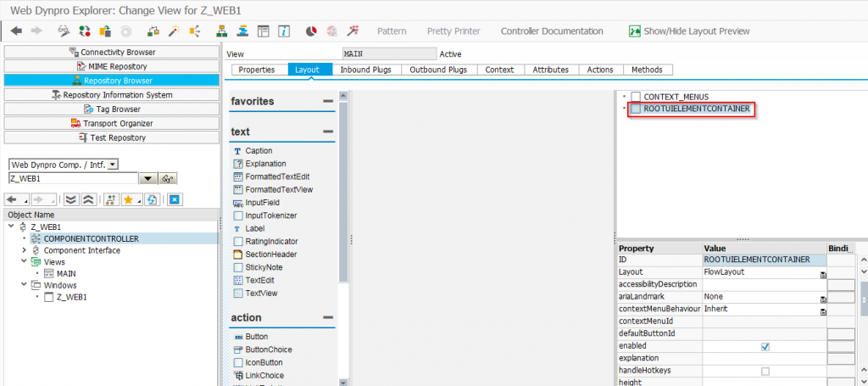Click the first magic wand toolbar icon
868x386 pixels.
click(x=175, y=31)
